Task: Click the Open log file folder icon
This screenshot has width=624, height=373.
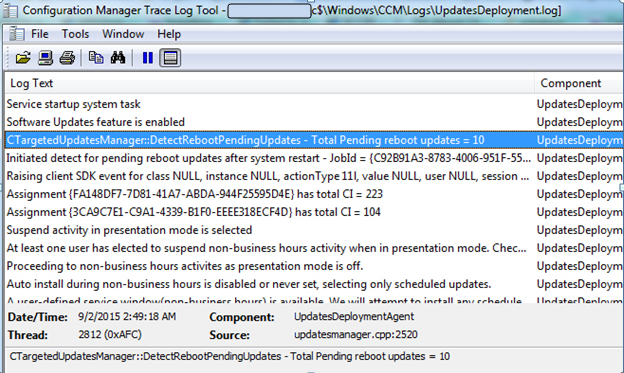Action: (23, 58)
